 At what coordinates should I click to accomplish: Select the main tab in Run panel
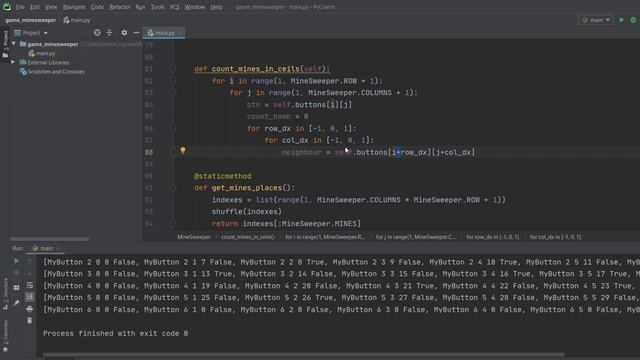43,248
